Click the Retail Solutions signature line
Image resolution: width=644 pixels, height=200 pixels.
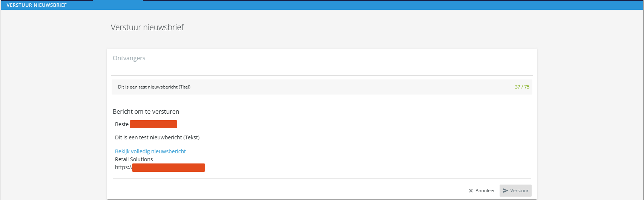tap(134, 159)
